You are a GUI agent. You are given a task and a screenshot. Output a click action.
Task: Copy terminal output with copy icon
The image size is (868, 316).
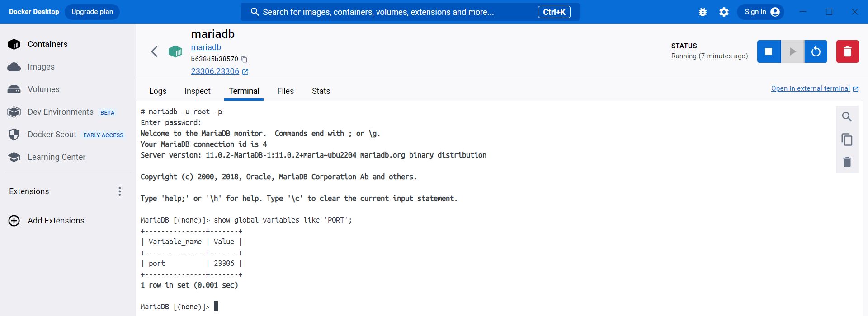[847, 139]
